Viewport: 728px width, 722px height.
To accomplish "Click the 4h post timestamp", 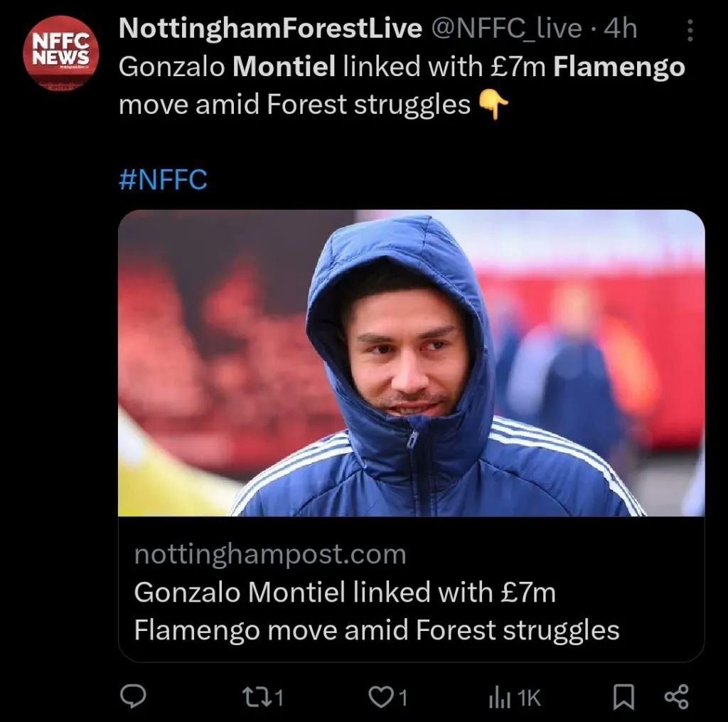I will pos(620,28).
